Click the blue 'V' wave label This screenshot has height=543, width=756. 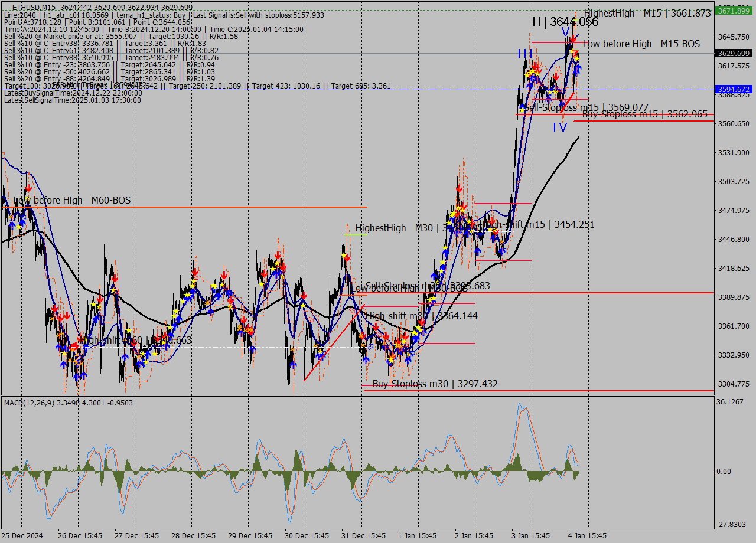click(x=566, y=32)
